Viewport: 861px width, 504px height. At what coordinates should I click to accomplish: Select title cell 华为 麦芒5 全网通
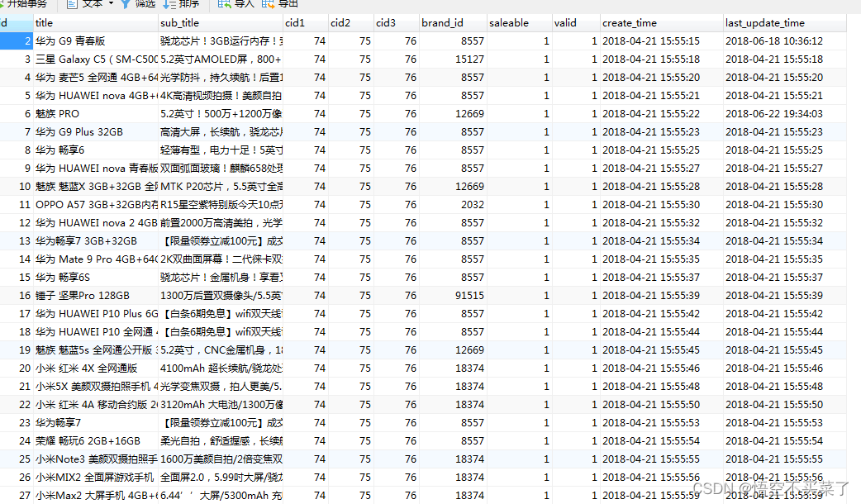96,78
